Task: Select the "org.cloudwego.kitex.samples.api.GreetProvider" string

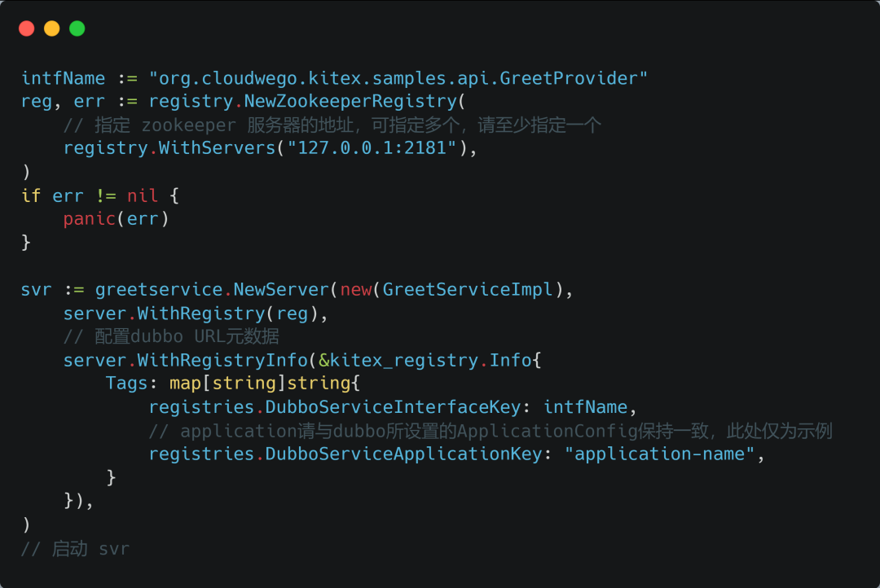Action: (398, 78)
